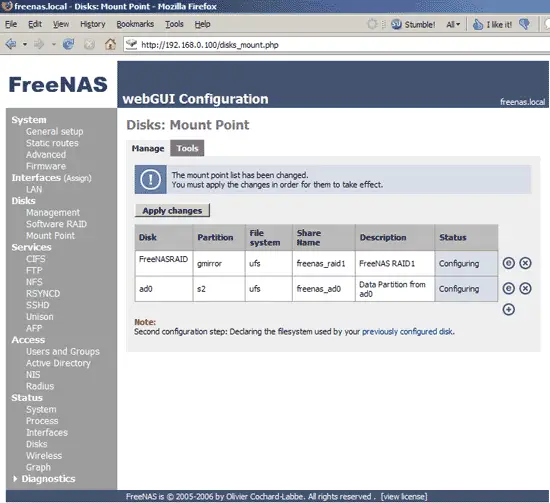550x503 pixels.
Task: Open the History menu
Action: pyautogui.click(x=93, y=24)
